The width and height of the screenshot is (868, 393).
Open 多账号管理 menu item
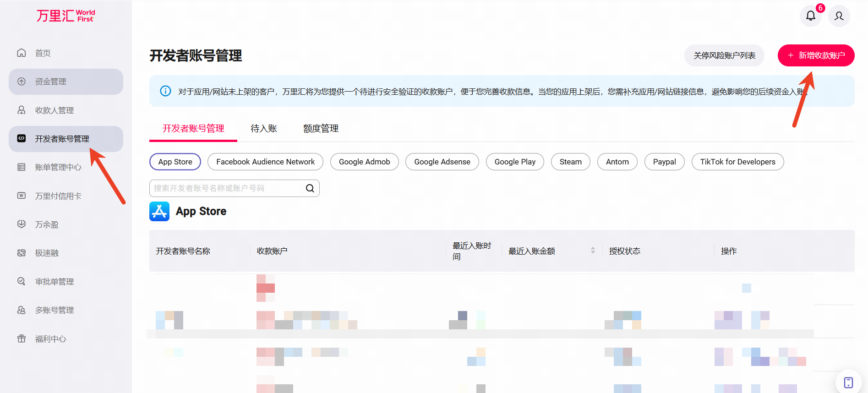pos(66,310)
